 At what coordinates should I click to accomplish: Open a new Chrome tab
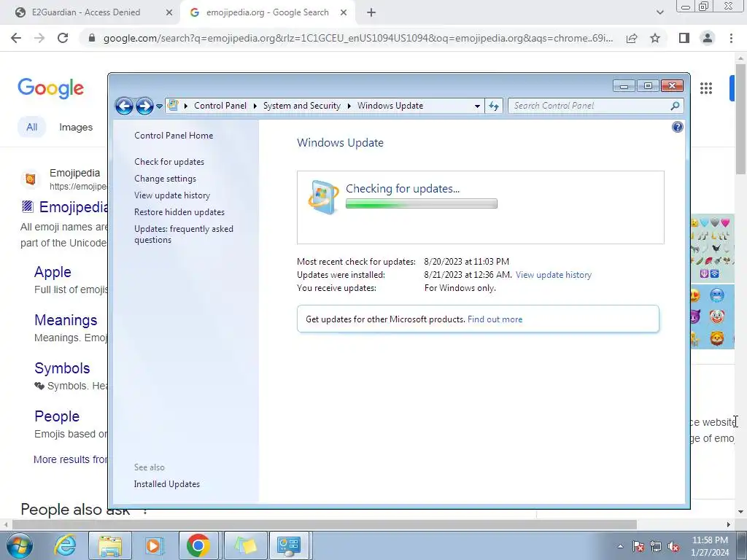click(x=371, y=13)
